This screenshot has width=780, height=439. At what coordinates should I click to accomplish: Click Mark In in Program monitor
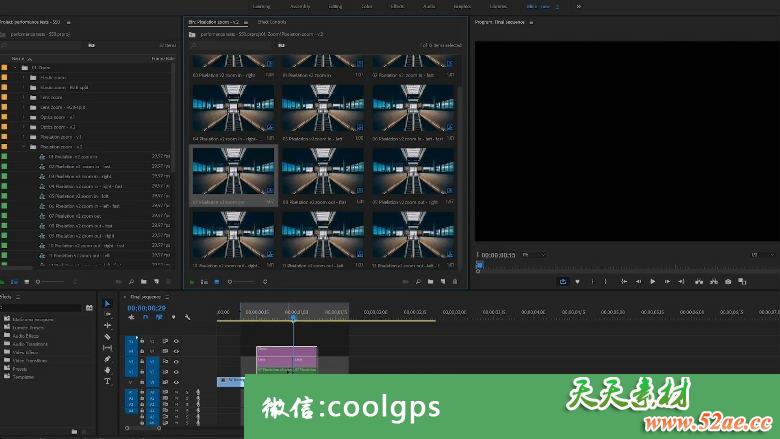592,281
